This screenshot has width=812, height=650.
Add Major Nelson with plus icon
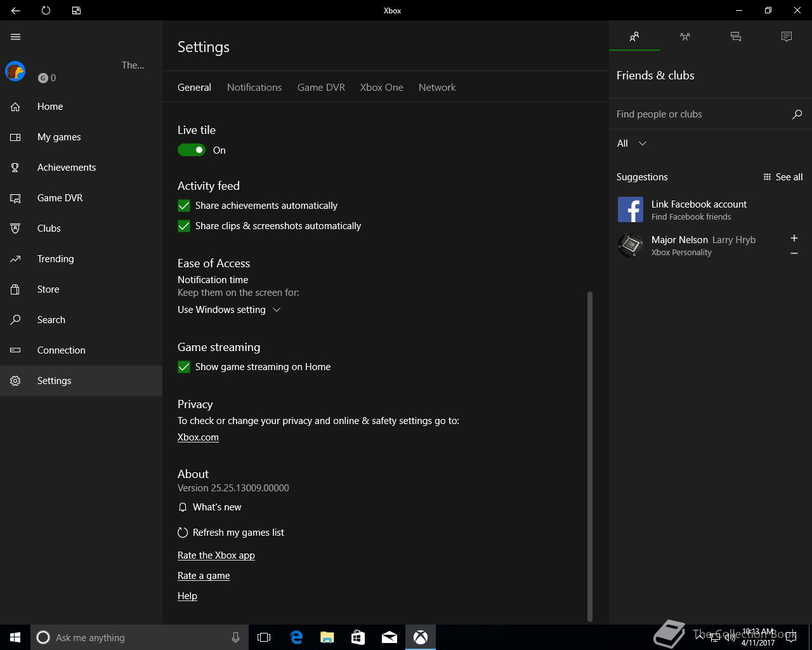[794, 238]
